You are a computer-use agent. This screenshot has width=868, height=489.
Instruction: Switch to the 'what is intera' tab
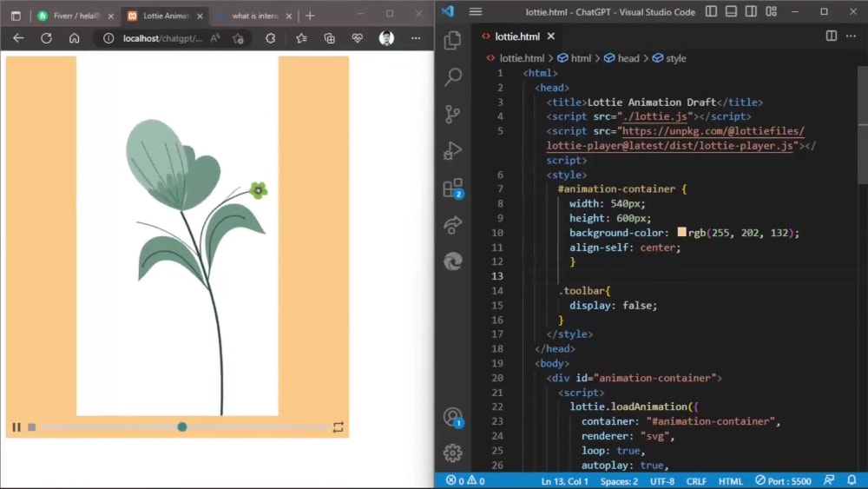point(254,16)
